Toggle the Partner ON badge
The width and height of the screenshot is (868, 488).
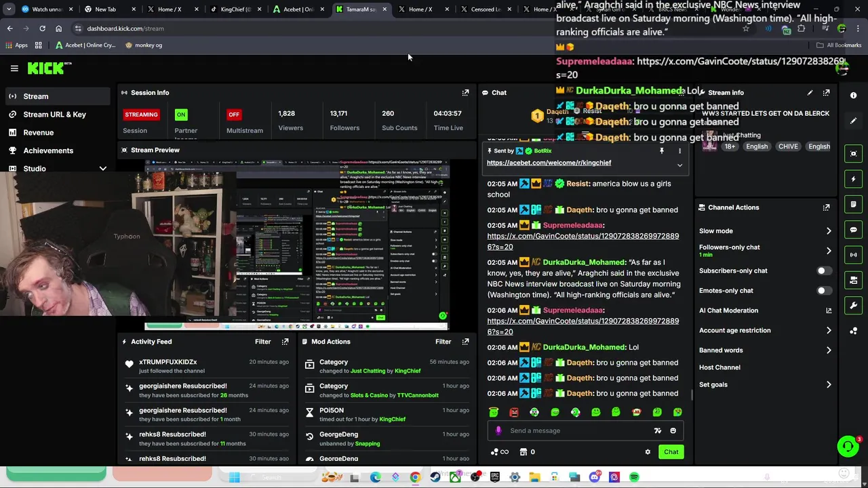(x=181, y=115)
